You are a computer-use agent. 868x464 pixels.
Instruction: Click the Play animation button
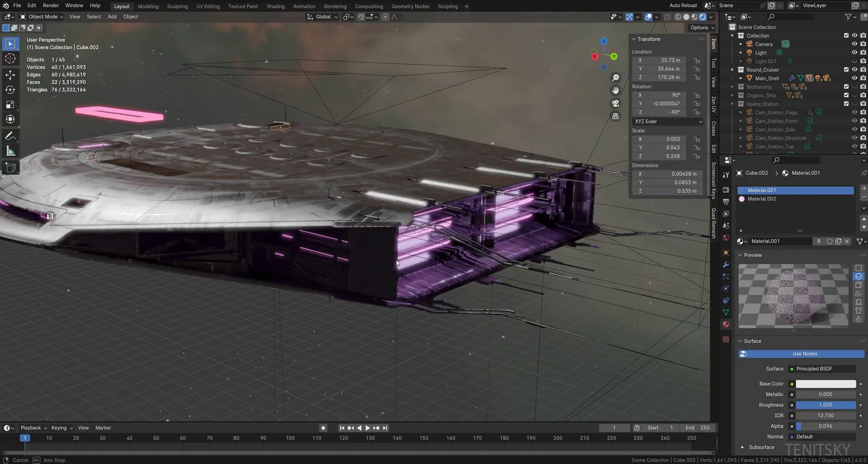pyautogui.click(x=367, y=428)
